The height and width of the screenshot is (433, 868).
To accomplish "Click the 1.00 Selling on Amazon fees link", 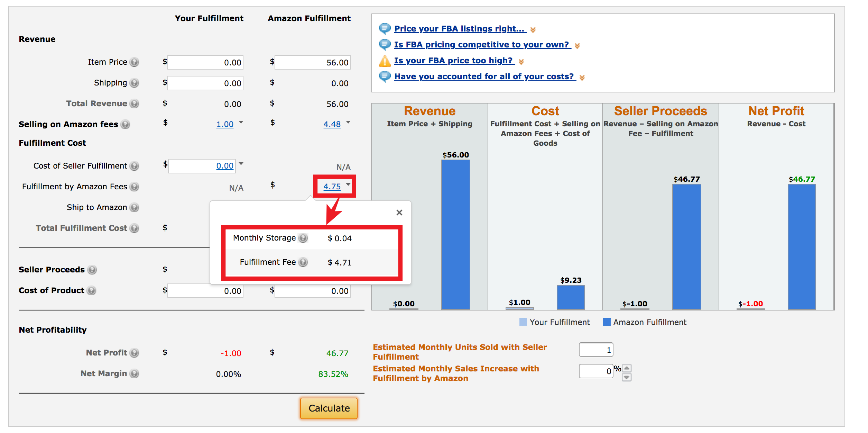I will coord(225,124).
